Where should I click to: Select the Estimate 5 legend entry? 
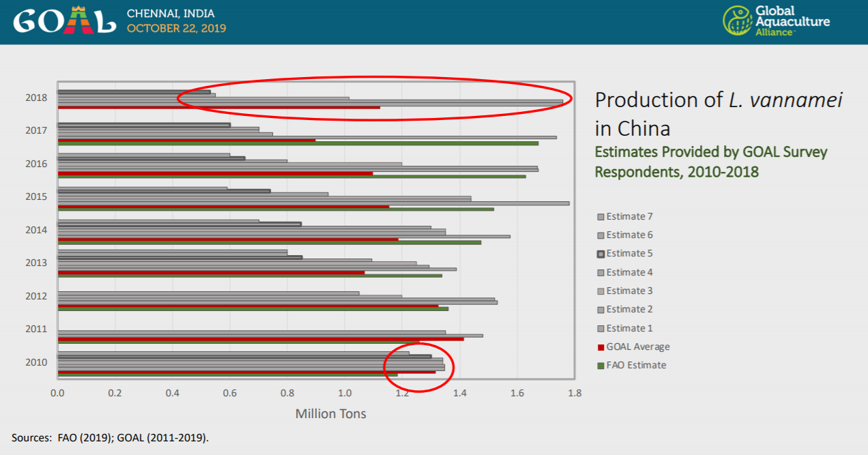[624, 253]
